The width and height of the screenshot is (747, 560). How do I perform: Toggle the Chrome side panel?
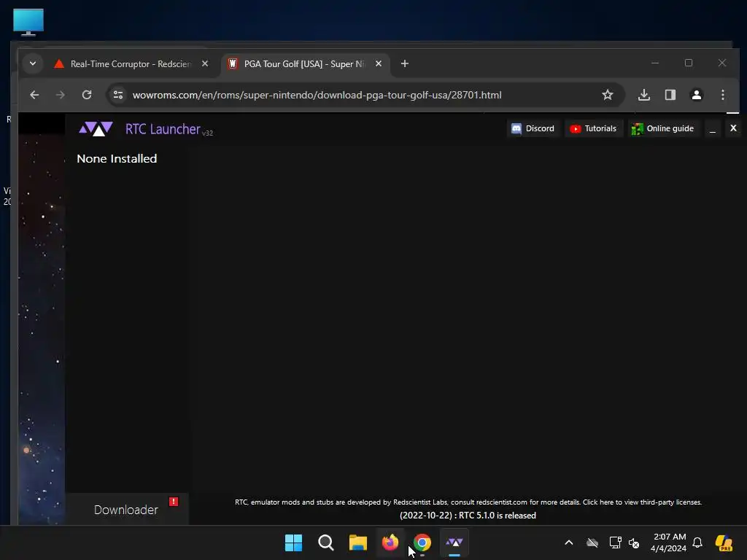[x=670, y=95]
